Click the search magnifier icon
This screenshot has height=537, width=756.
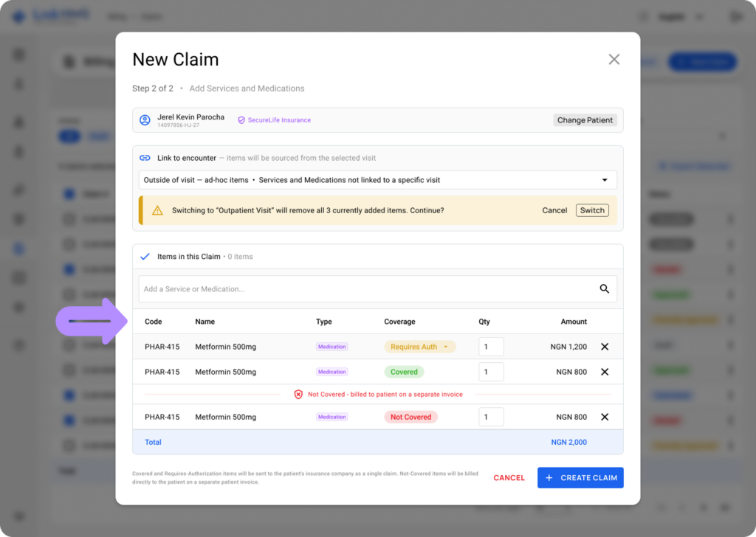604,288
